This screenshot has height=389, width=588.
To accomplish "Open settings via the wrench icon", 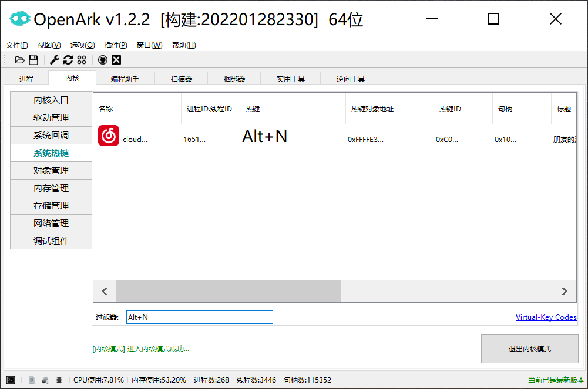I will point(55,60).
